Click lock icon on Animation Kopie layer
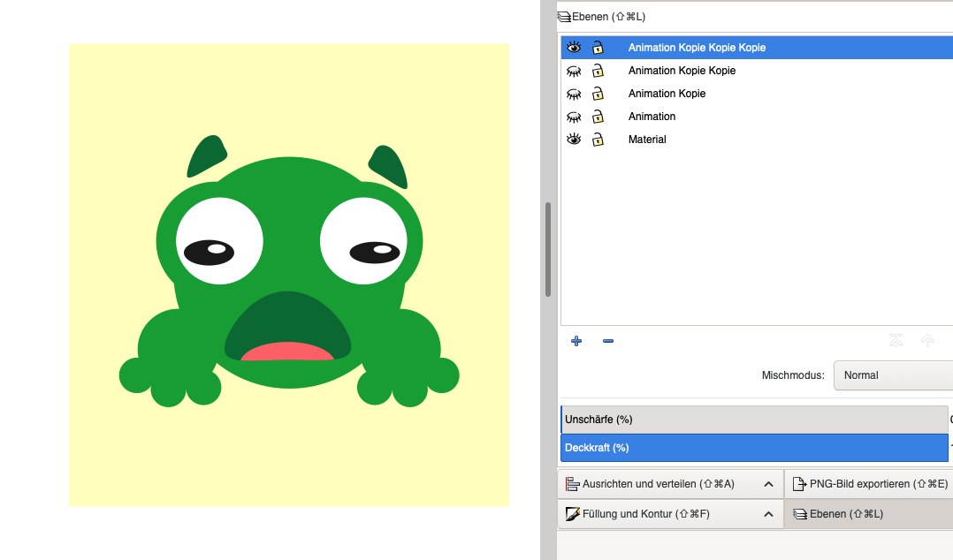 598,94
